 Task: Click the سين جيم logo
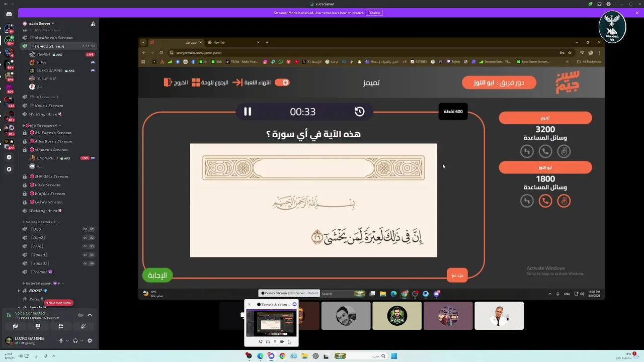568,82
